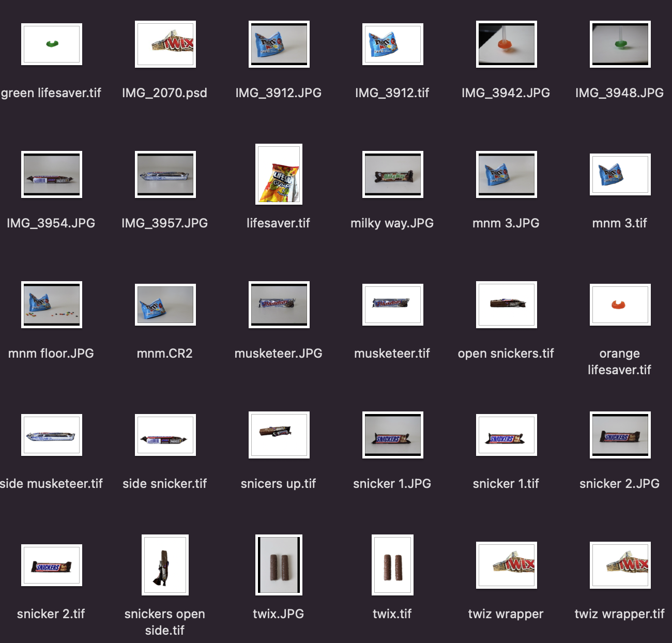Click the 'mnm 3.JPG' file name
672x643 pixels.
pos(506,223)
